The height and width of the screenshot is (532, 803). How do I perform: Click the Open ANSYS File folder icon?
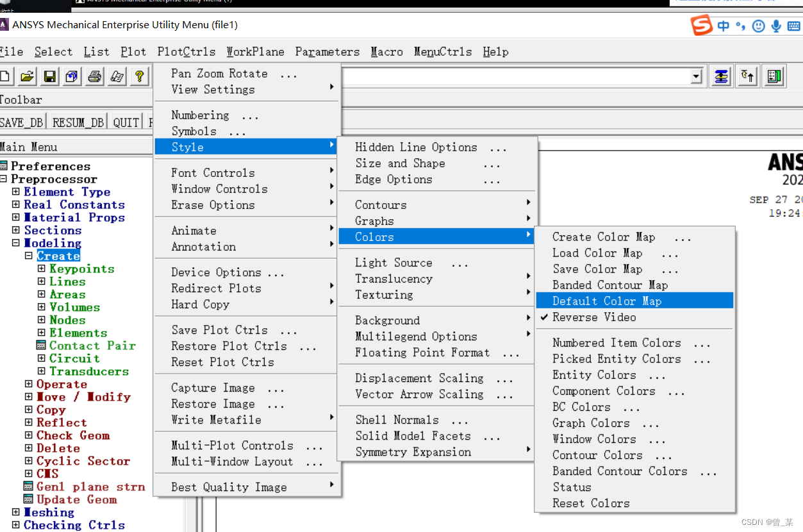tap(27, 77)
